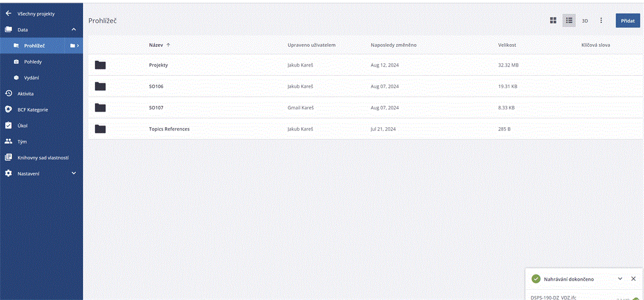Click the Přidat button
The height and width of the screenshot is (300, 644).
(x=627, y=20)
